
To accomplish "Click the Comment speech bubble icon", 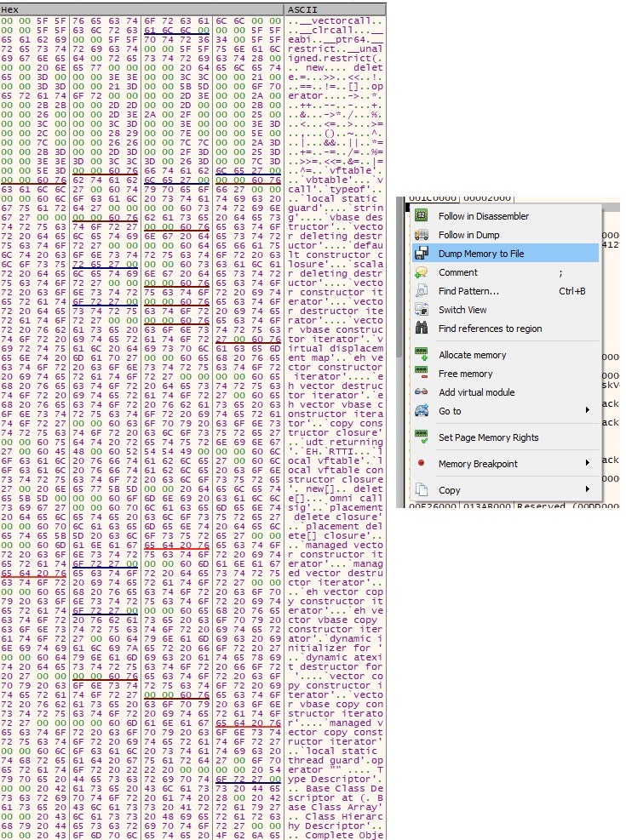I will pos(421,272).
